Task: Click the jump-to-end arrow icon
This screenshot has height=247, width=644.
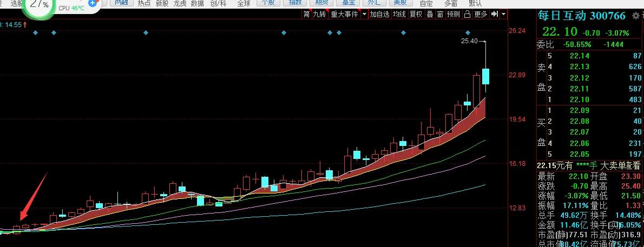Action: click(495, 15)
